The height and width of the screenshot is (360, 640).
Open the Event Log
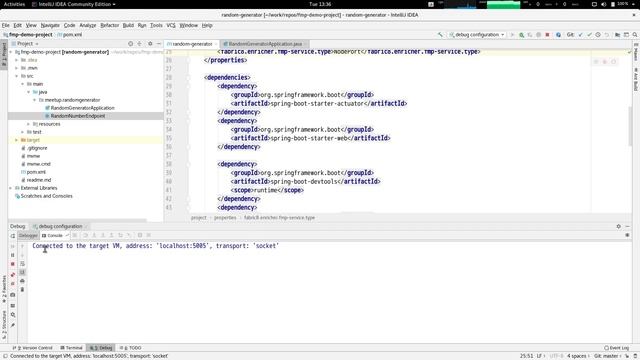click(x=617, y=348)
